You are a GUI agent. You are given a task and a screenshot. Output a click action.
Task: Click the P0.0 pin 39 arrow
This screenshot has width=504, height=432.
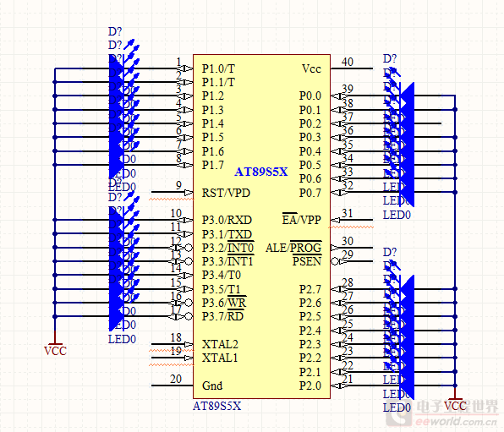click(337, 96)
